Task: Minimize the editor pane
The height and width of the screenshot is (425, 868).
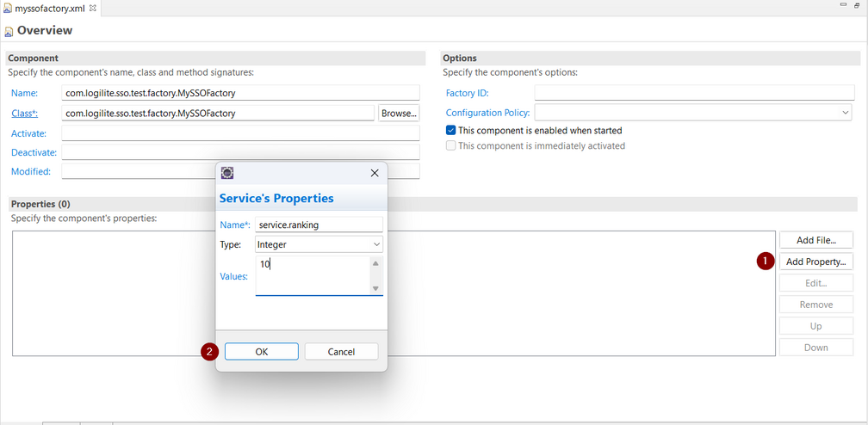Action: point(844,5)
